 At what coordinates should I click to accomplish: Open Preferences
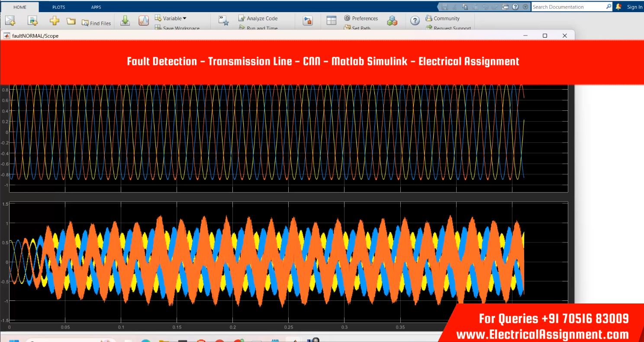click(361, 18)
